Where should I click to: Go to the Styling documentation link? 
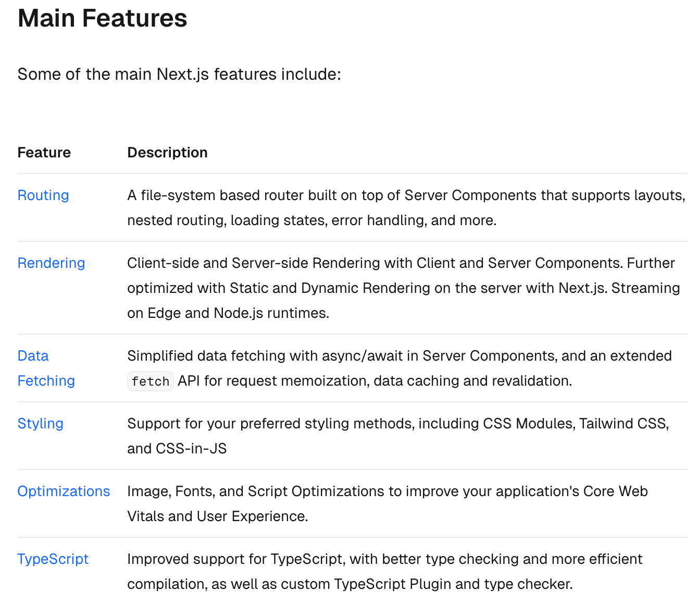pyautogui.click(x=40, y=424)
